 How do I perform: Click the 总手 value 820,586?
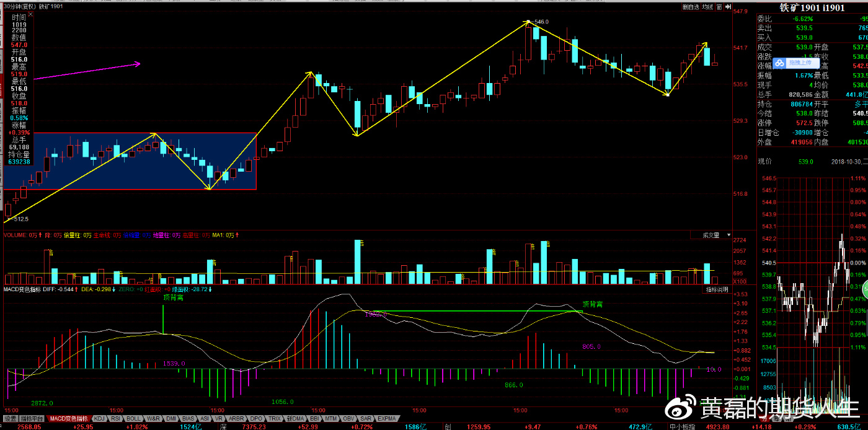coord(799,95)
